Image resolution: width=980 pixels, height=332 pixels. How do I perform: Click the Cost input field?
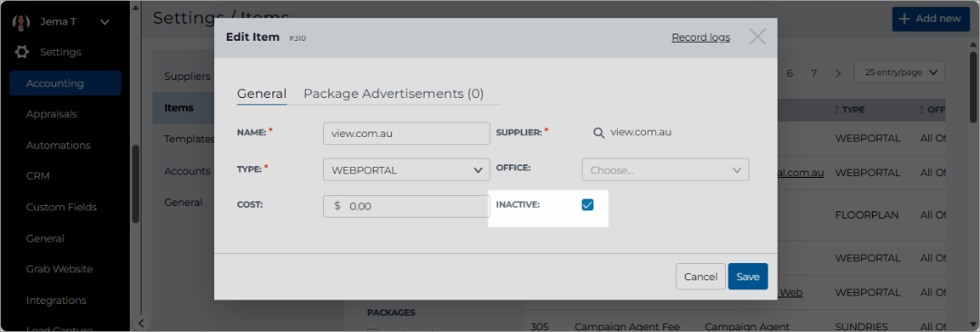[407, 206]
